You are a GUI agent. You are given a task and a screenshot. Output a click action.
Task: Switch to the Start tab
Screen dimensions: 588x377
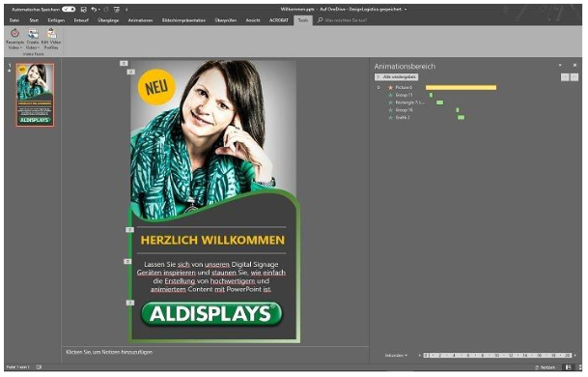click(x=34, y=20)
